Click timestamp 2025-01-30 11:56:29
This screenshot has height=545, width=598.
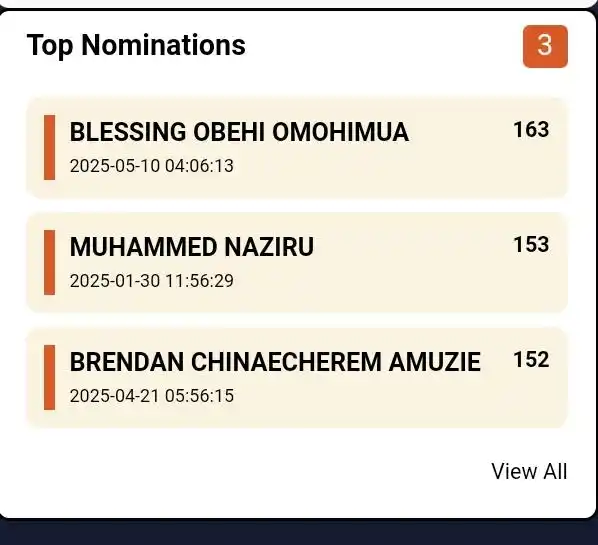pyautogui.click(x=151, y=281)
